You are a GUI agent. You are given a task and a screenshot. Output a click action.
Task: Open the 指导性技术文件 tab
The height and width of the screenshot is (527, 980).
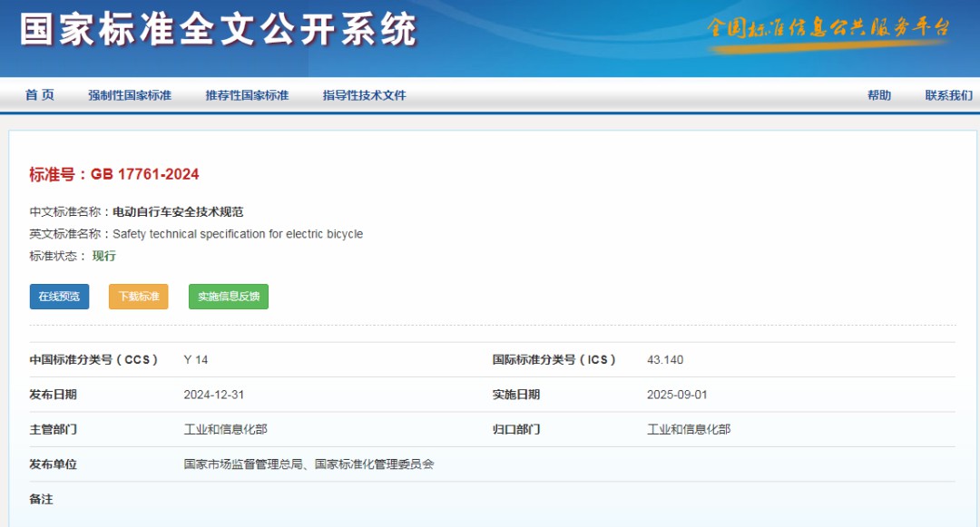tap(363, 94)
